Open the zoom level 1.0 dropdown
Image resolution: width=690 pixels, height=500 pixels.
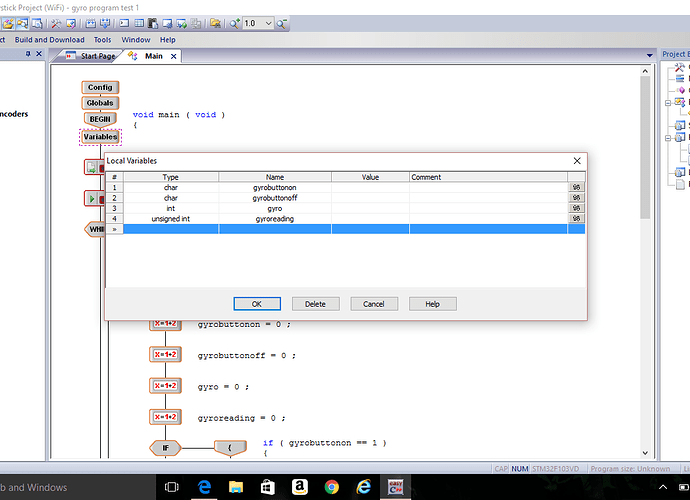[x=268, y=23]
